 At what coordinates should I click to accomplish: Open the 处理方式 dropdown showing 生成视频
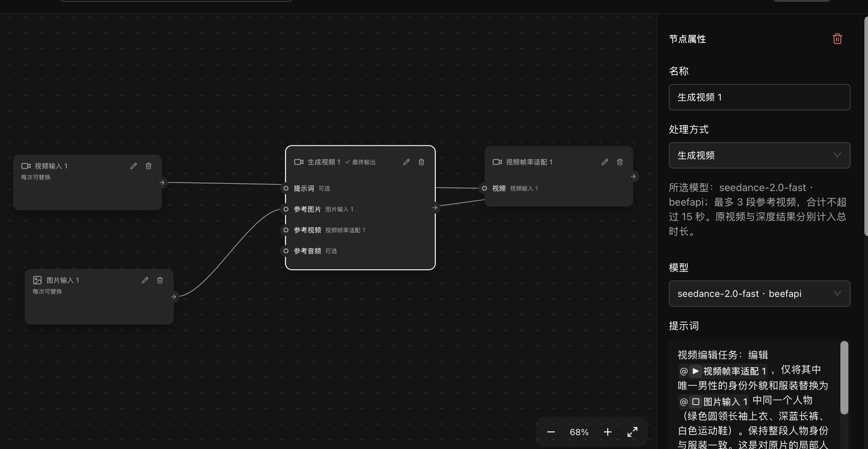tap(759, 155)
